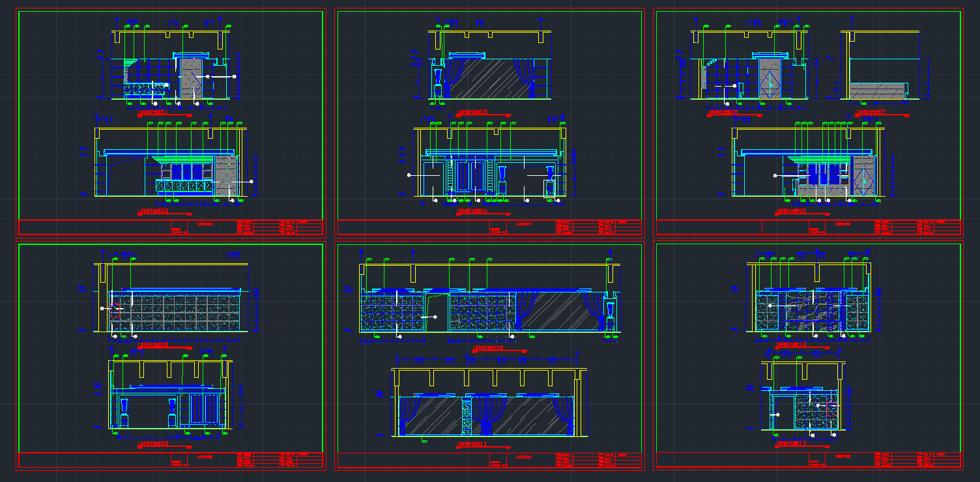Click the elevation 07 title label
Image resolution: width=980 pixels, height=482 pixels.
coord(871,112)
